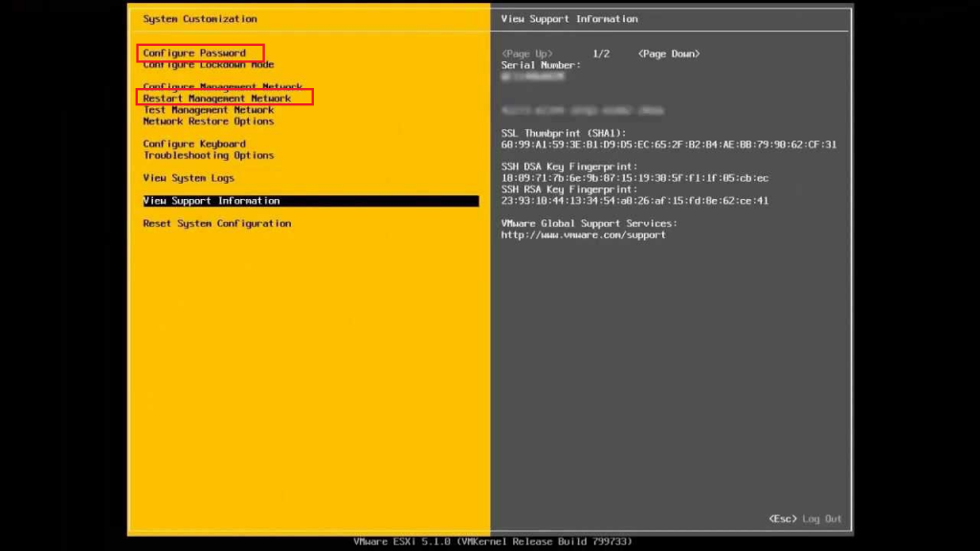
Task: Click highlighted View Support Information row
Action: pyautogui.click(x=311, y=201)
